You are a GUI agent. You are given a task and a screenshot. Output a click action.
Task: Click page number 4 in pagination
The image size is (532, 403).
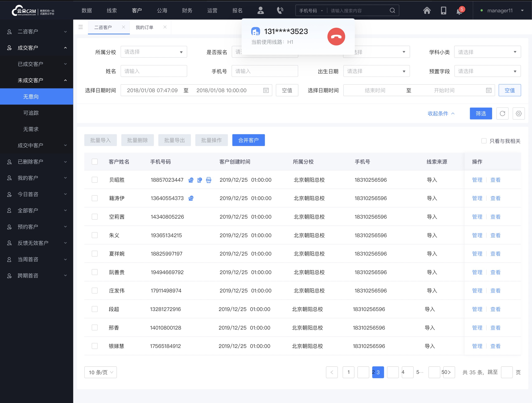tap(403, 372)
